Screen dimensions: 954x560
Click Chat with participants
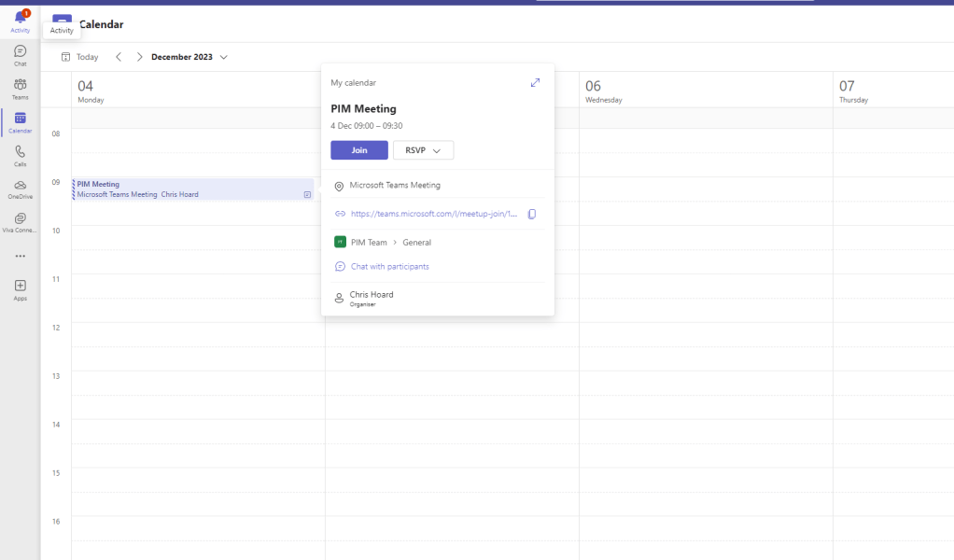click(x=389, y=267)
